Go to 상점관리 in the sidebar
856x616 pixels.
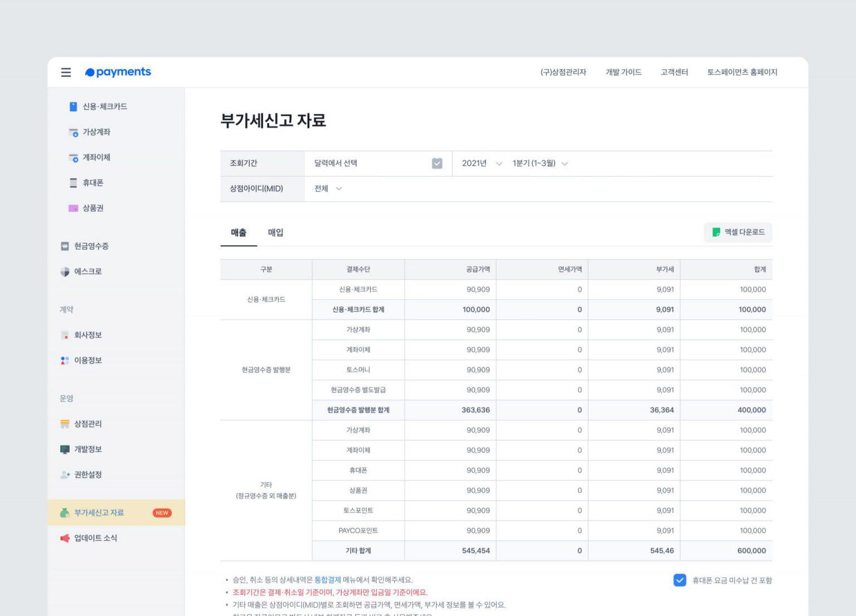[x=88, y=424]
